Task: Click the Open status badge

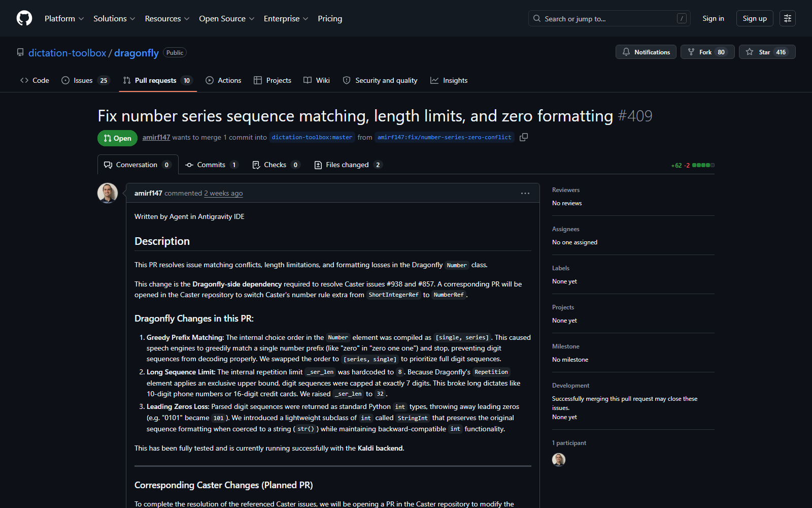Action: point(117,138)
